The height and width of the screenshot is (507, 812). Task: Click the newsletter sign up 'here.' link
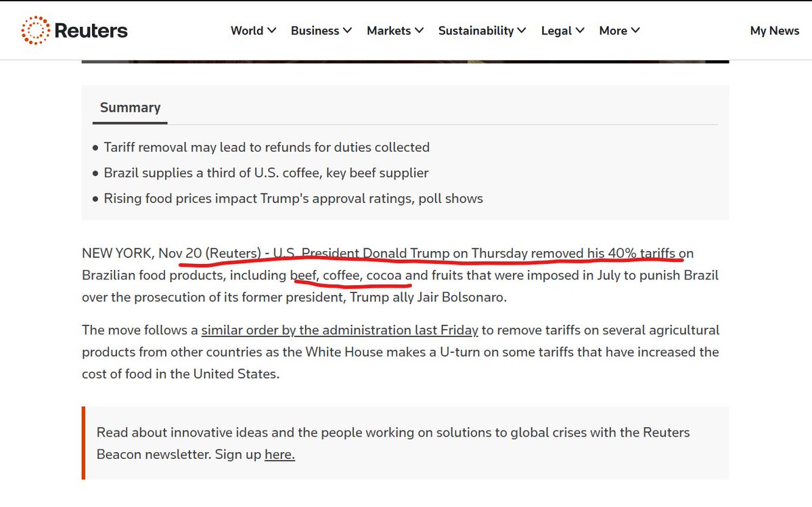[279, 454]
